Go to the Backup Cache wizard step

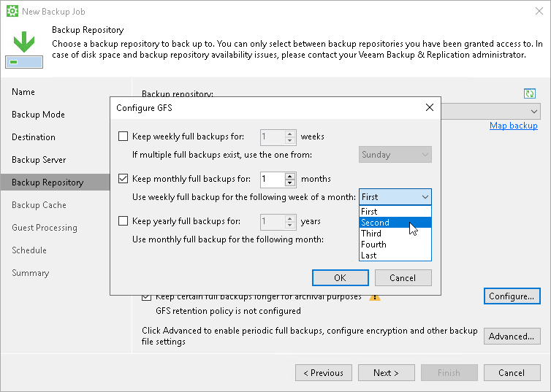click(x=39, y=205)
